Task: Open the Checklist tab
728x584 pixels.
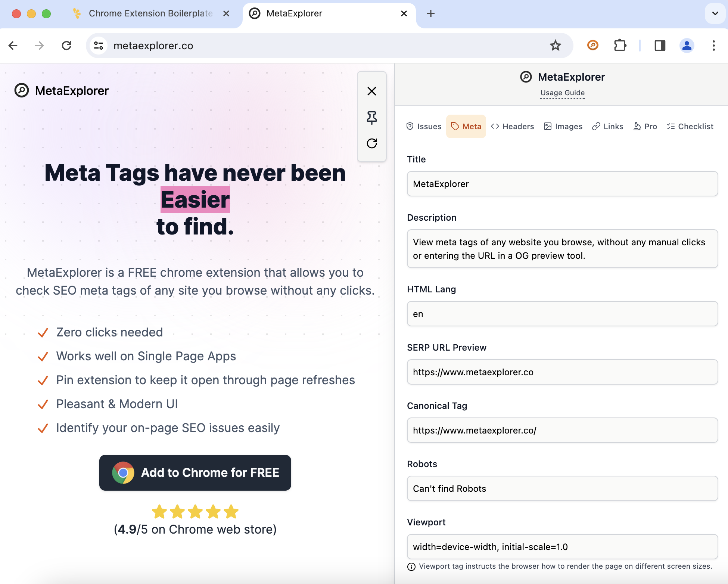Action: click(690, 127)
